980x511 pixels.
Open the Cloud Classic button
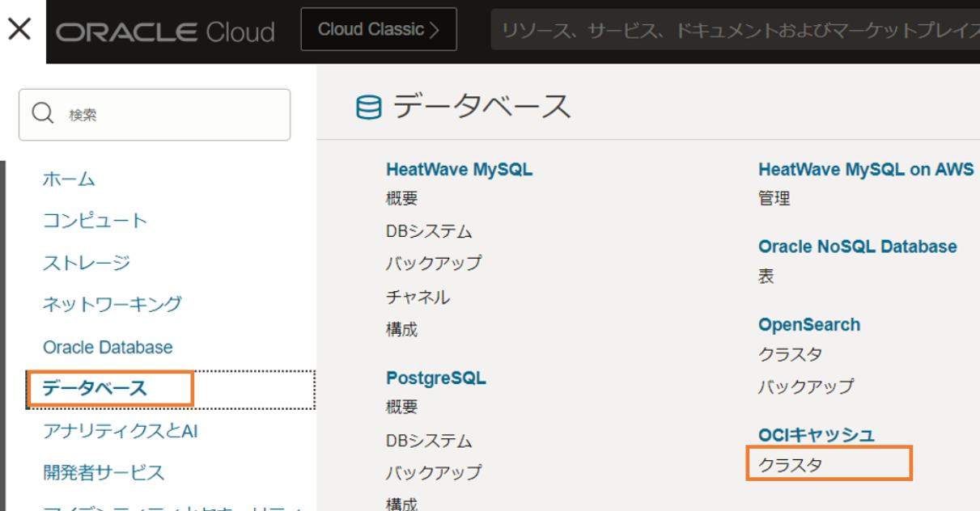pyautogui.click(x=378, y=30)
